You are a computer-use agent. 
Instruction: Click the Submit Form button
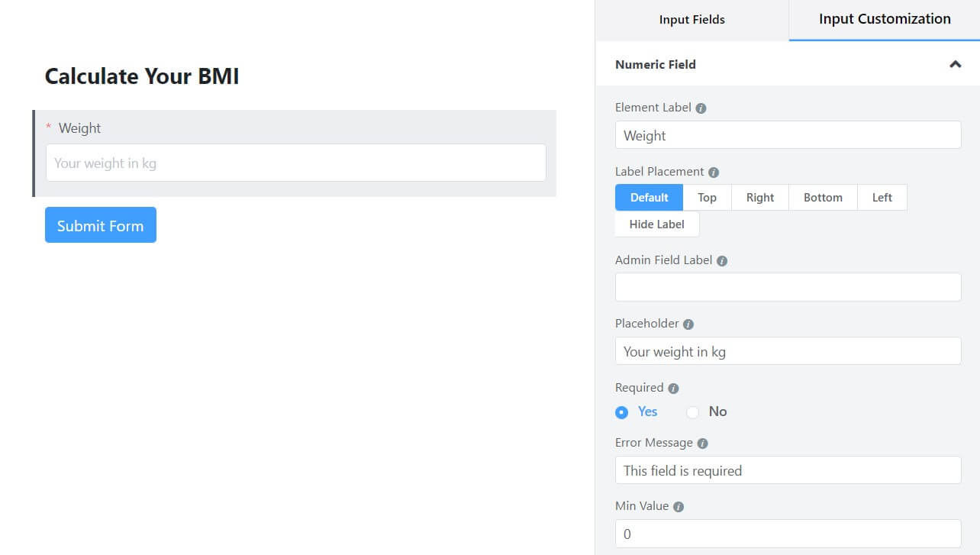(100, 224)
